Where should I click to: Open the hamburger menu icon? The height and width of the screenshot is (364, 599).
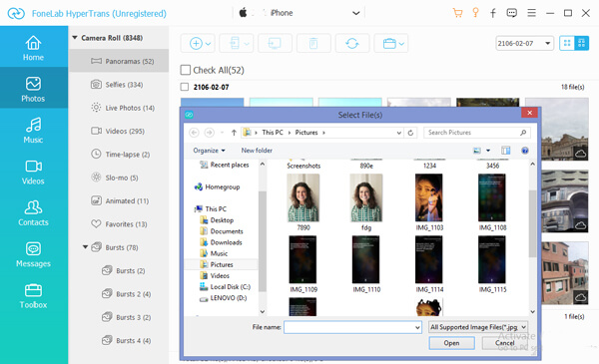(531, 13)
